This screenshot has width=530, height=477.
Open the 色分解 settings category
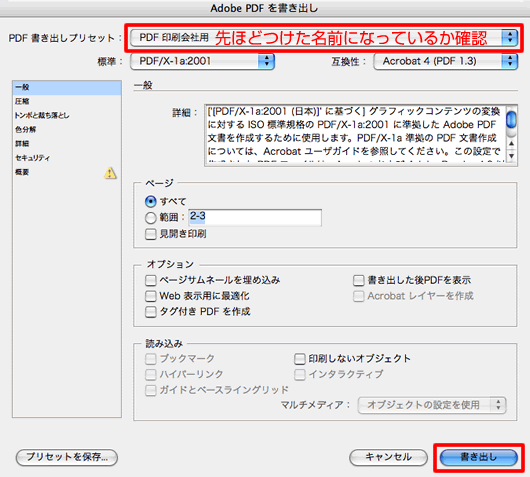(67, 129)
